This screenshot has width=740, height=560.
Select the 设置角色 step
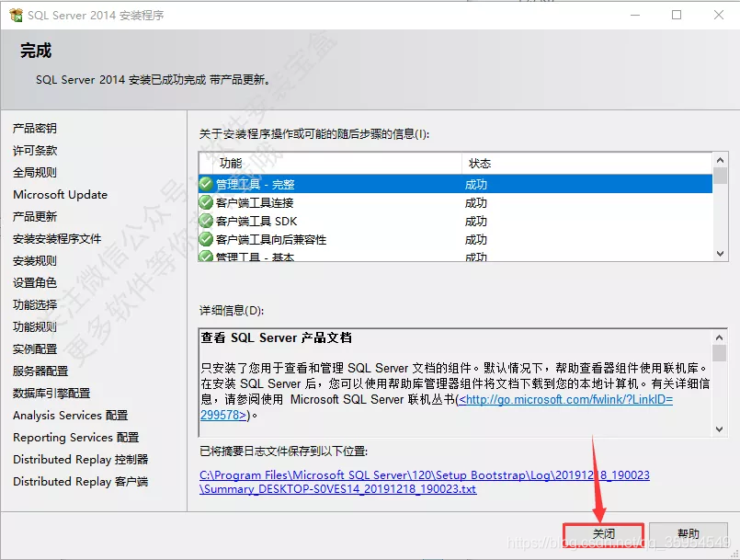[35, 282]
